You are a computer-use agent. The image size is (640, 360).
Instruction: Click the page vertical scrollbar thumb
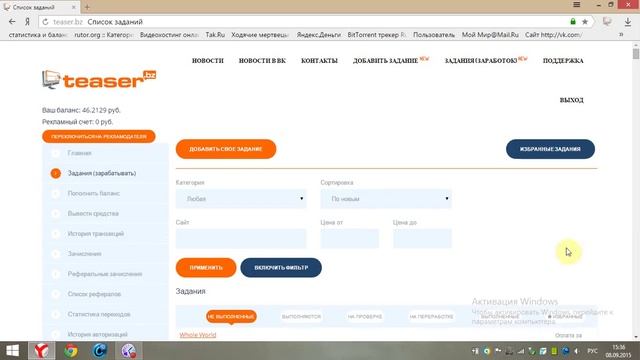636,54
